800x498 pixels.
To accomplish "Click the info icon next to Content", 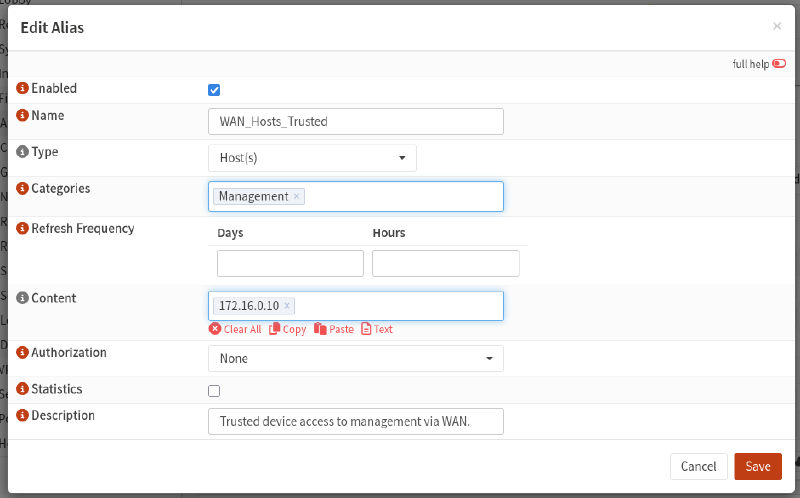I will point(22,297).
